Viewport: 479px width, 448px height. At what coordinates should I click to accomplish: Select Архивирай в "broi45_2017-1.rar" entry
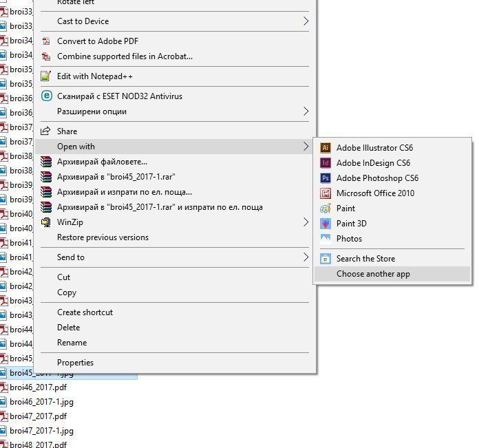[x=175, y=177]
